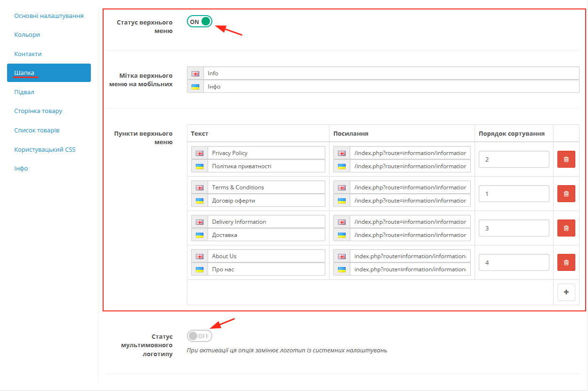
Task: Click Ukrainian flag next to Договір оферти
Action: click(x=200, y=201)
